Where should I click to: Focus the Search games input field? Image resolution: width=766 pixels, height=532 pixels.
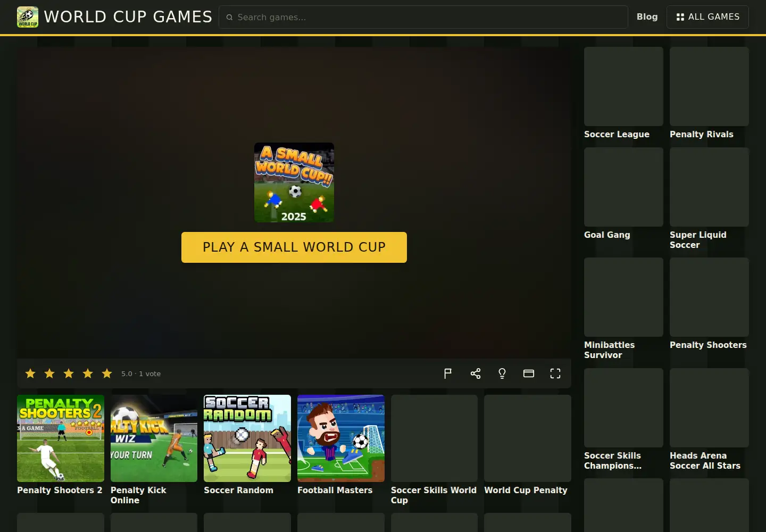click(x=423, y=17)
